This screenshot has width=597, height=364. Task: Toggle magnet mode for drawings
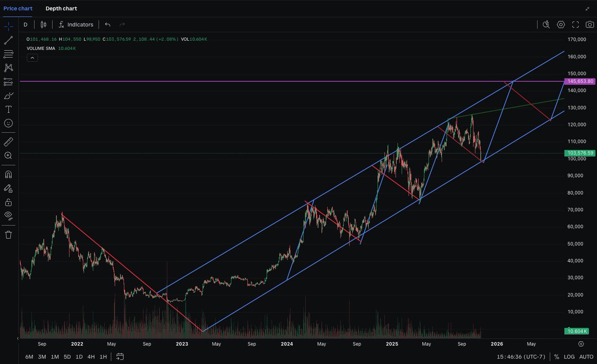[x=8, y=175]
